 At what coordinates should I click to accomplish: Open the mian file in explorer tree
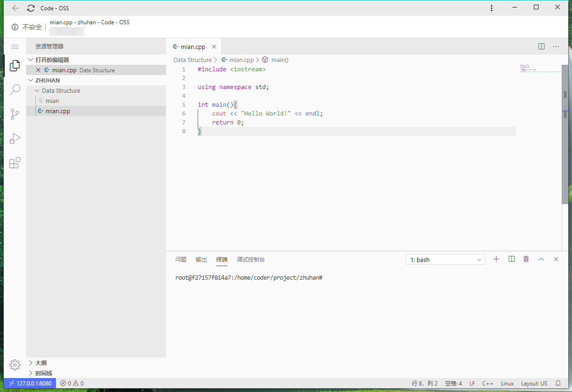(x=96, y=101)
